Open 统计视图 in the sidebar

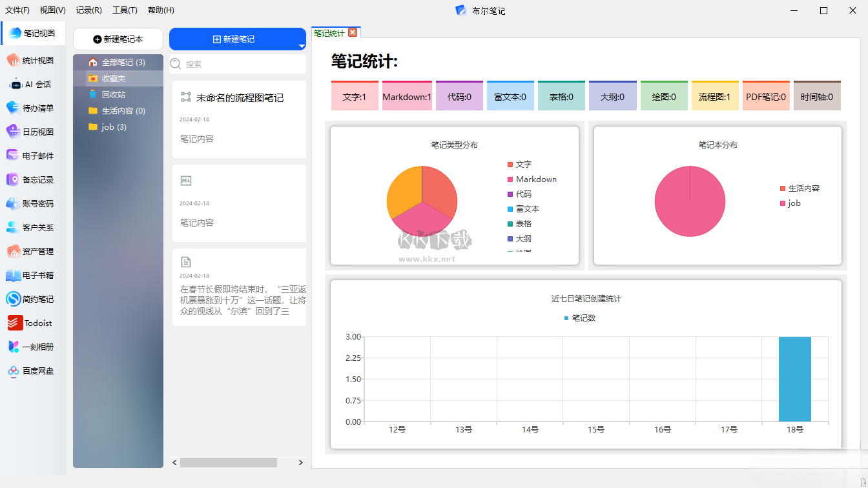(x=14, y=60)
